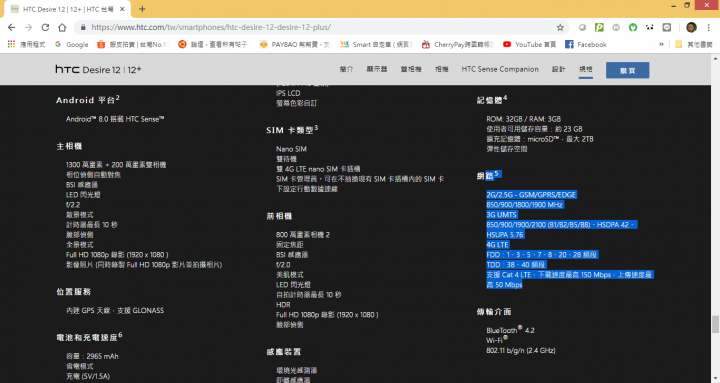Click the highlighted FDD bands line

541,254
